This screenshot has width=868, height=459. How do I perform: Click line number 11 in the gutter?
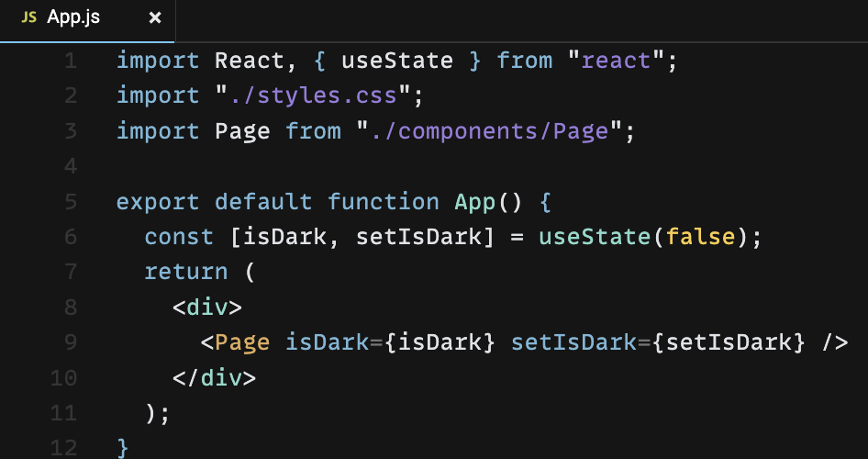[x=63, y=413]
